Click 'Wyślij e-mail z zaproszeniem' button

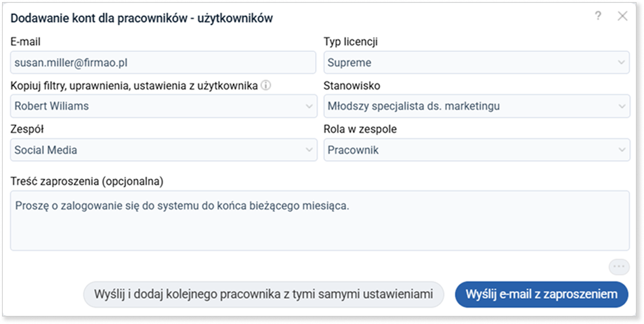click(541, 294)
